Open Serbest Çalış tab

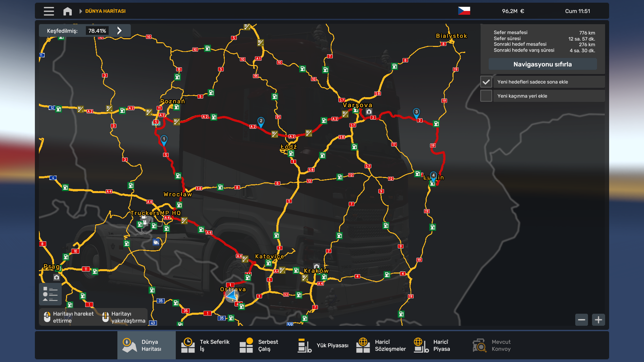[x=263, y=345]
